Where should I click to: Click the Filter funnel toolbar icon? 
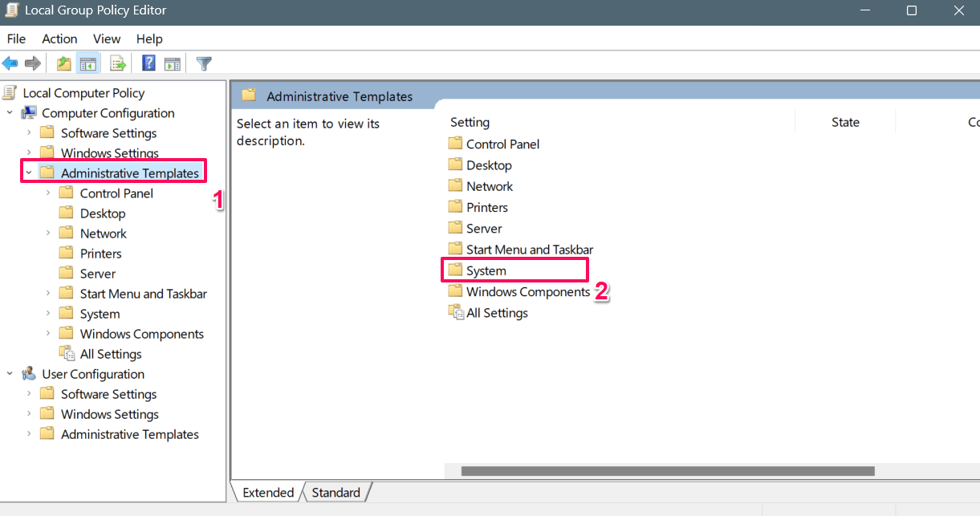pyautogui.click(x=205, y=63)
